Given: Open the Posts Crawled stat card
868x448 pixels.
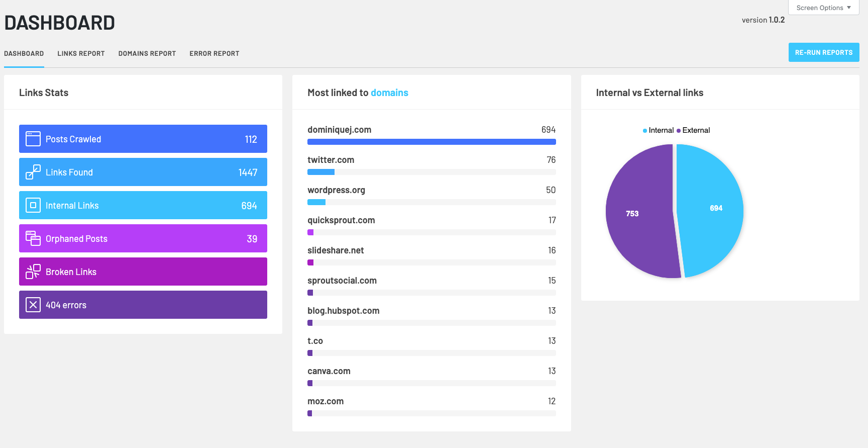Looking at the screenshot, I should coord(143,139).
